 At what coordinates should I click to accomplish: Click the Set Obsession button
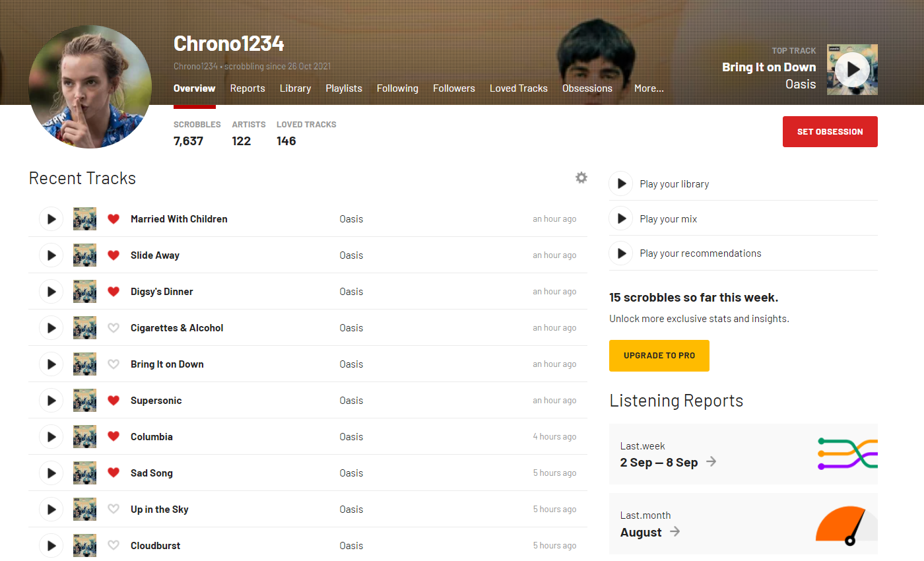point(830,131)
